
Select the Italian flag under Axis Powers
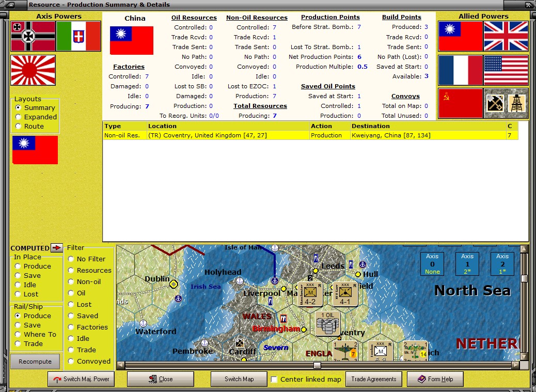[78, 36]
